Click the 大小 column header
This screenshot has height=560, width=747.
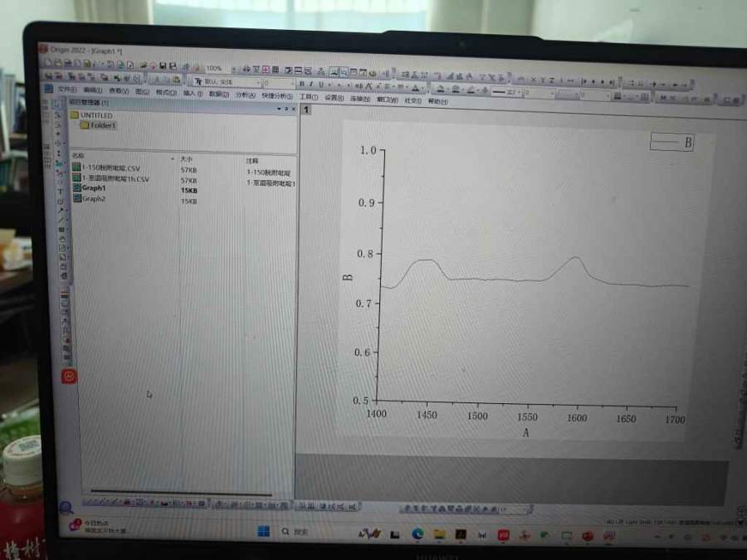(186, 159)
